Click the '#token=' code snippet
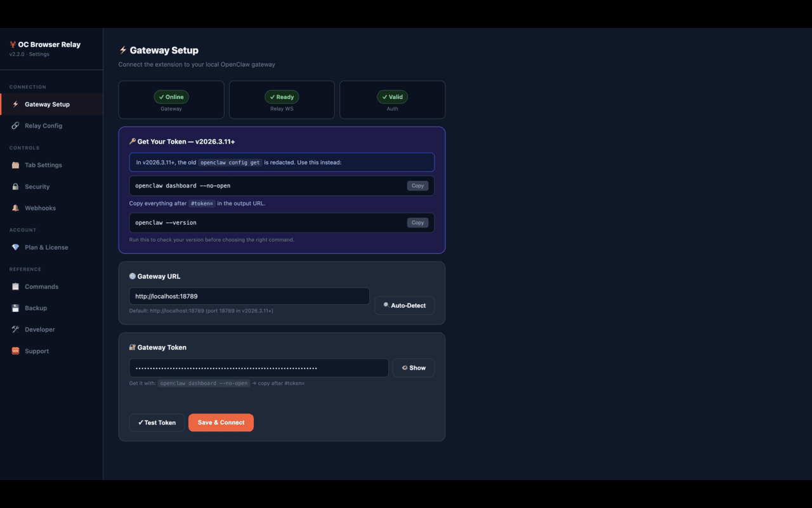 pyautogui.click(x=202, y=204)
